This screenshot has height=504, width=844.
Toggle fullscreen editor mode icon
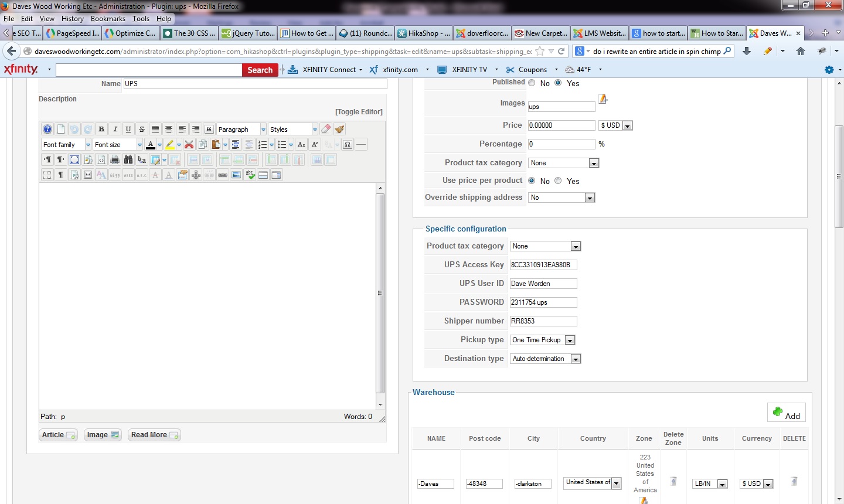pyautogui.click(x=74, y=159)
